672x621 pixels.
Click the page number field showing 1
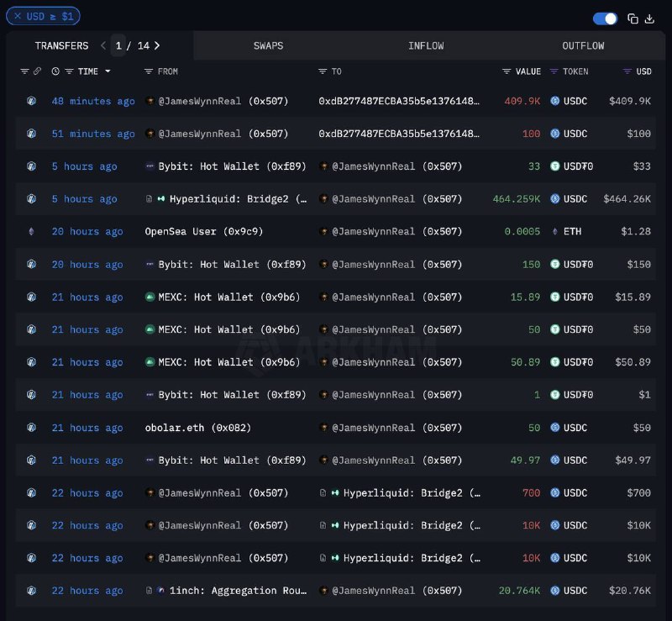[118, 45]
